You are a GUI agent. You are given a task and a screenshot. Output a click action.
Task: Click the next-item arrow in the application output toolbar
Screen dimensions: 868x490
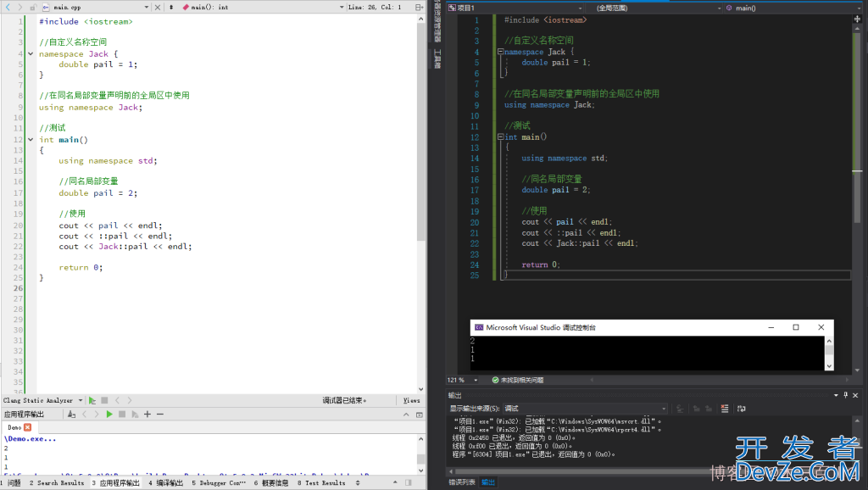tap(97, 415)
